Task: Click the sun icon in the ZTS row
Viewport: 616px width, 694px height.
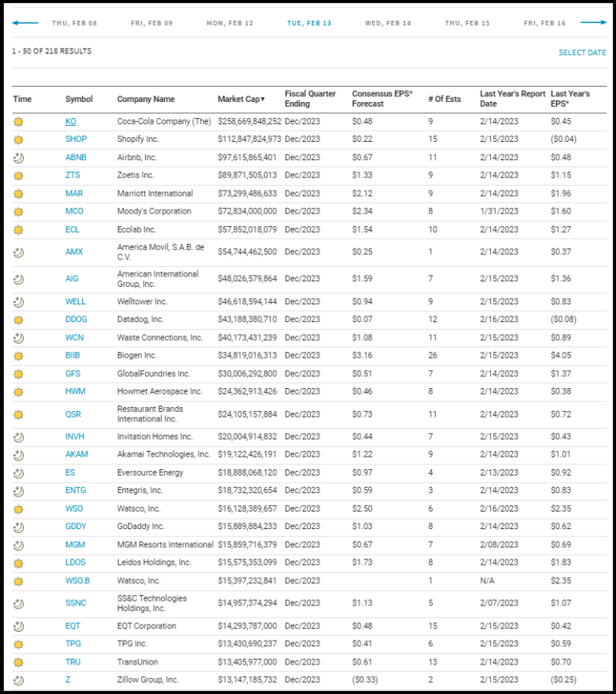Action: [x=18, y=176]
